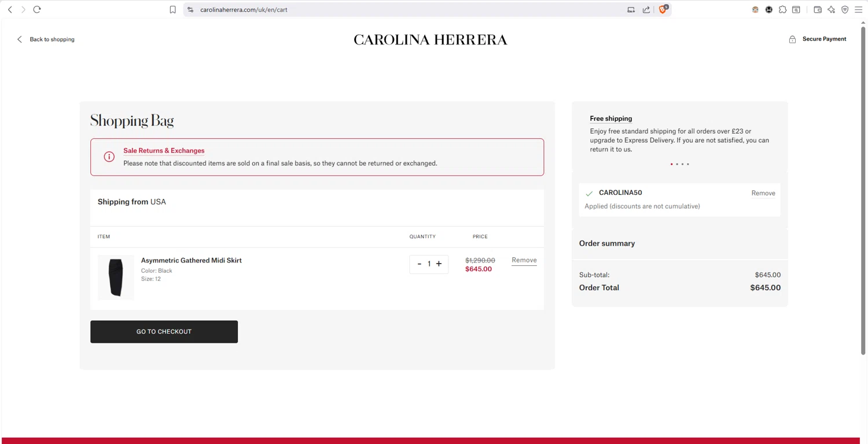Open the Brave Shields lion icon
Image resolution: width=868 pixels, height=444 pixels.
663,9
